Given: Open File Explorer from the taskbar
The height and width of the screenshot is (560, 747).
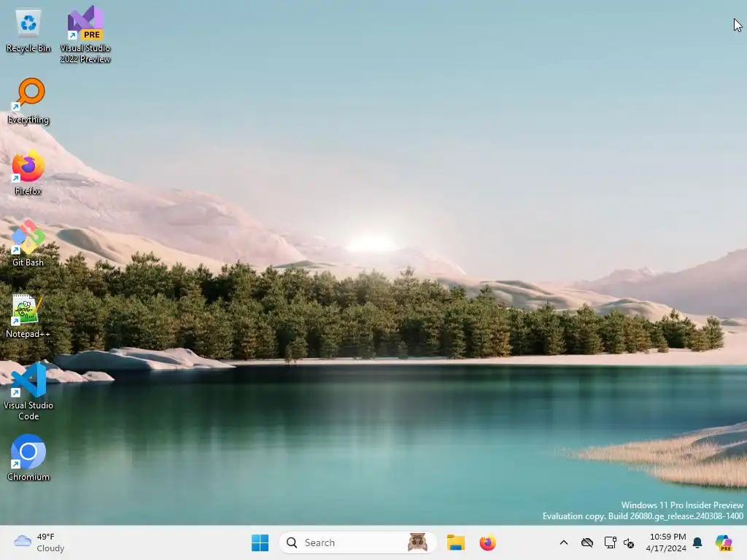Looking at the screenshot, I should coord(455,542).
